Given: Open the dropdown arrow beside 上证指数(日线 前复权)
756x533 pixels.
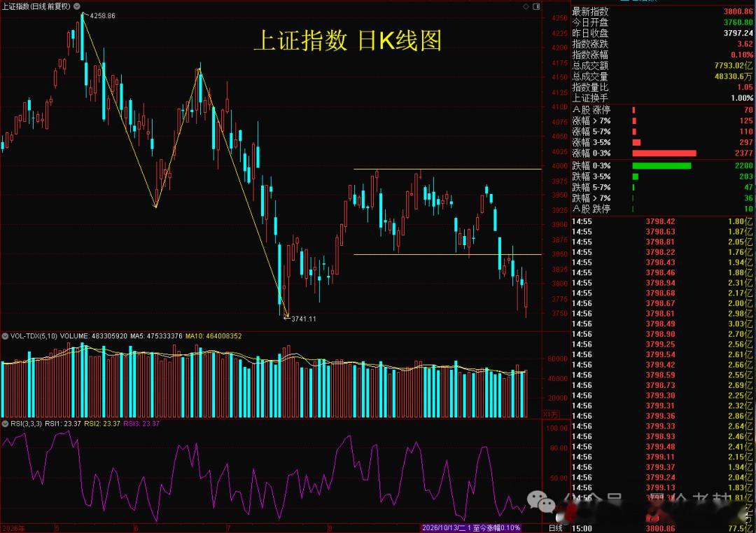Looking at the screenshot, I should click(x=77, y=6).
